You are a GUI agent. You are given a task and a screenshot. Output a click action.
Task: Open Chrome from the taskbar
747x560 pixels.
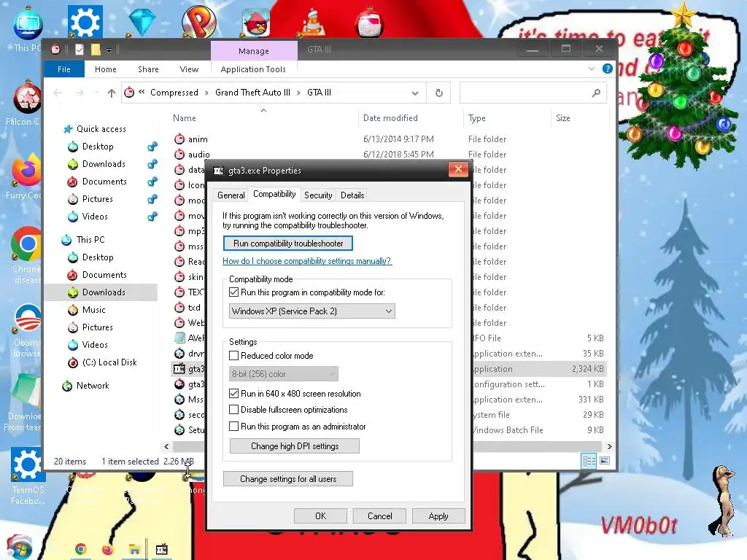pos(81,550)
